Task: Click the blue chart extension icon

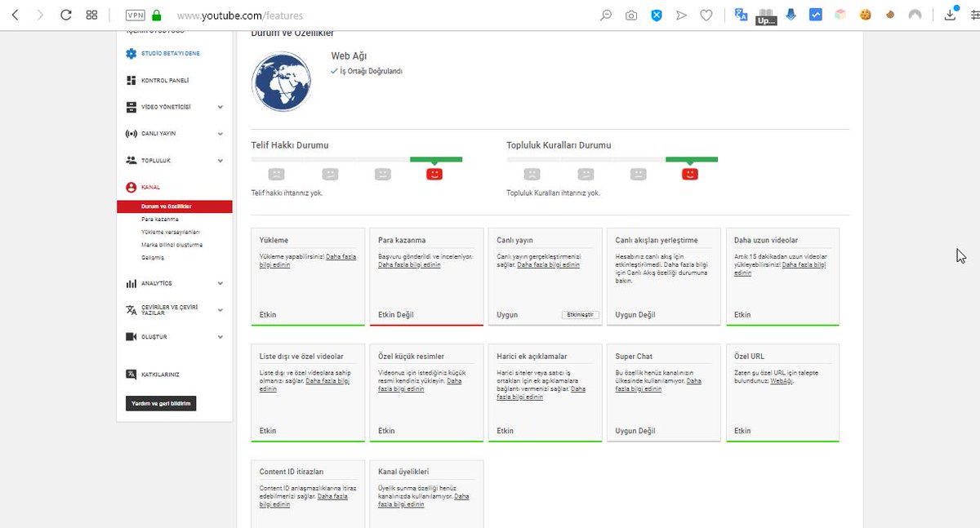Action: (x=815, y=15)
